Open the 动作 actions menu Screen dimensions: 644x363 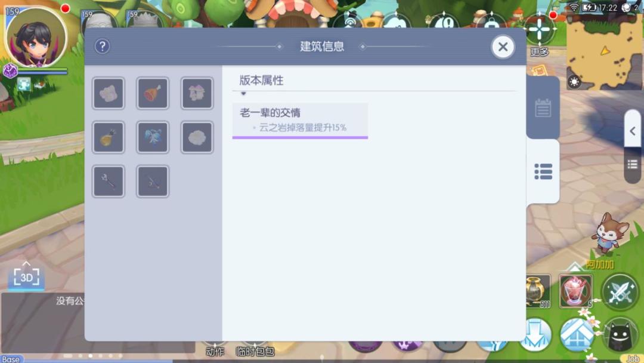(x=215, y=351)
